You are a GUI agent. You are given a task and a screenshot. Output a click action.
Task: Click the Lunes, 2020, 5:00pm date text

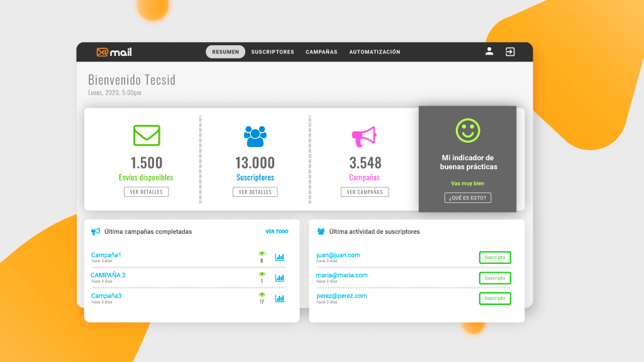[114, 93]
